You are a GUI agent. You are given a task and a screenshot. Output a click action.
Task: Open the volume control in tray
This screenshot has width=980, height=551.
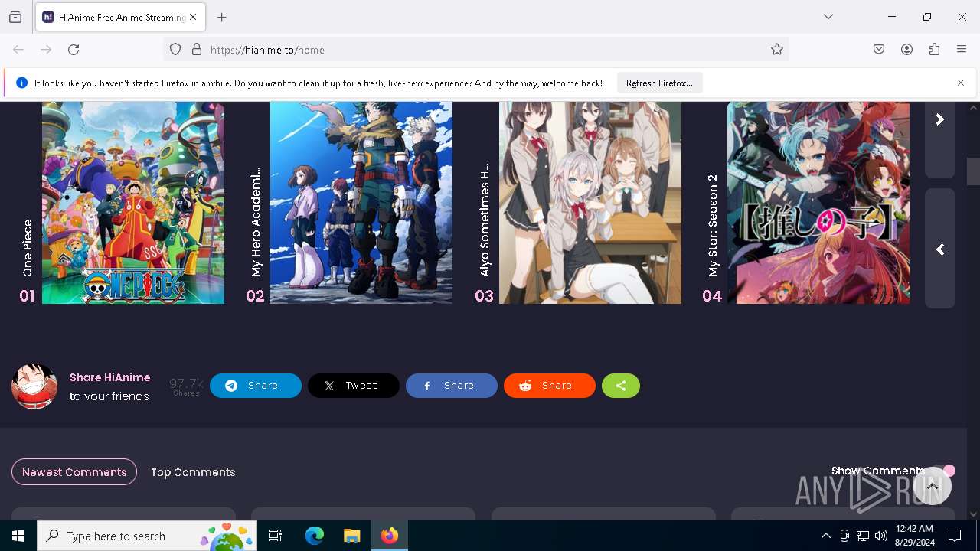pyautogui.click(x=881, y=536)
